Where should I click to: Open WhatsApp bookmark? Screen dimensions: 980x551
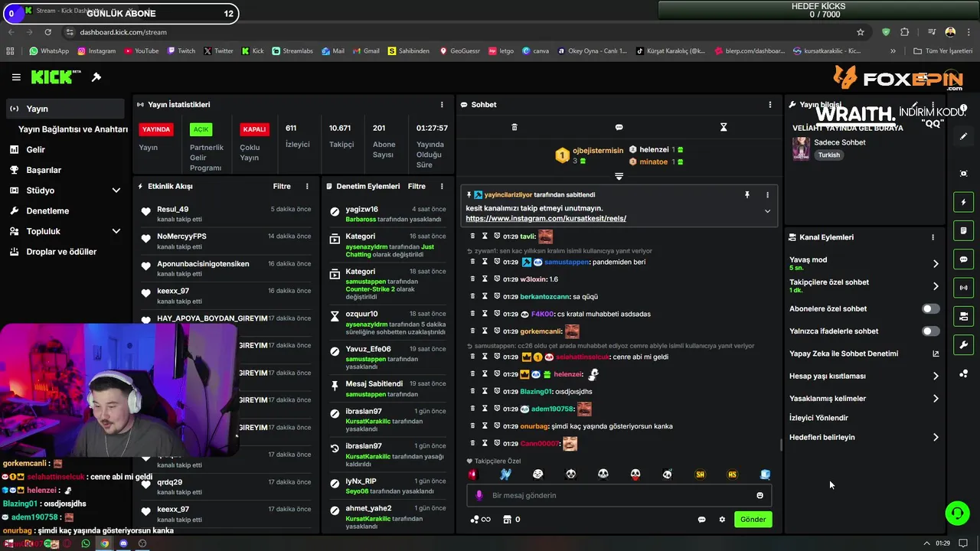[49, 51]
